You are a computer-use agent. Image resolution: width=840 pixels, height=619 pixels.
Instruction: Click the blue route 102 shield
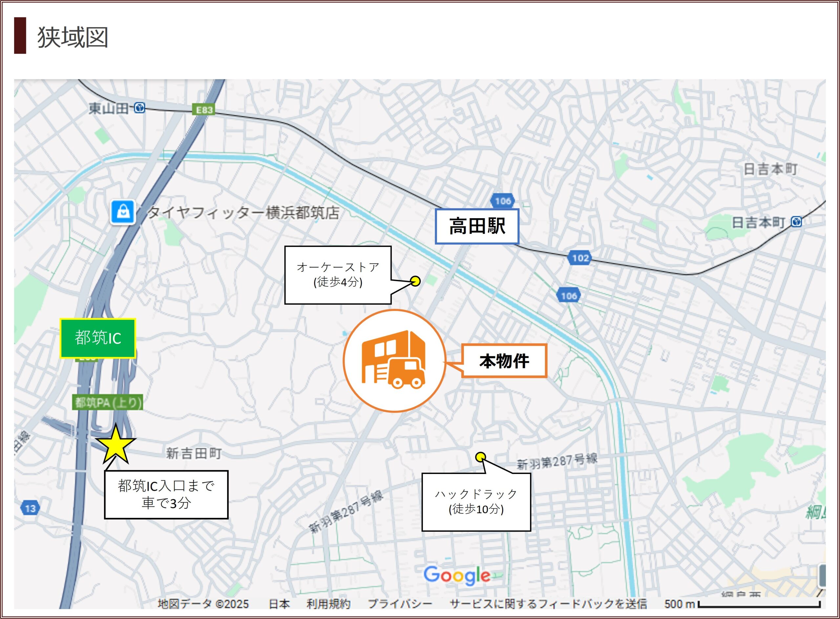click(x=580, y=258)
